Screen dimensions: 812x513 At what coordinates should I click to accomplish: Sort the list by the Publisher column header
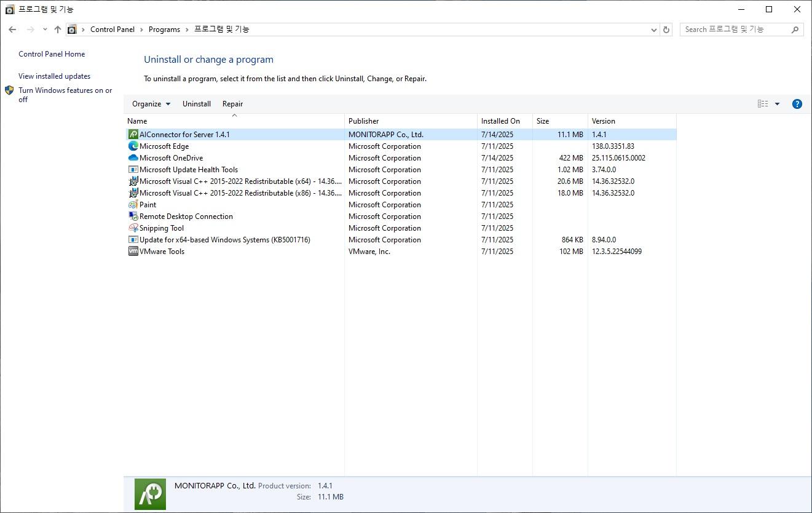click(x=364, y=121)
